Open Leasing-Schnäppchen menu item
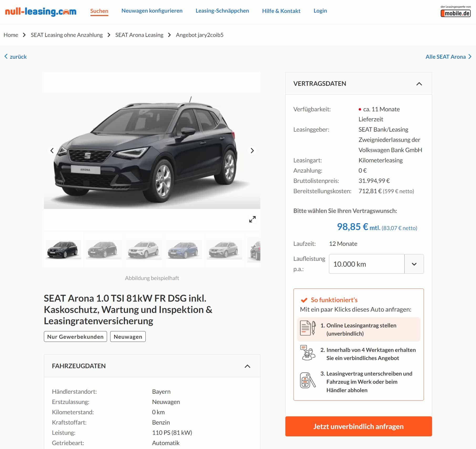 point(222,11)
